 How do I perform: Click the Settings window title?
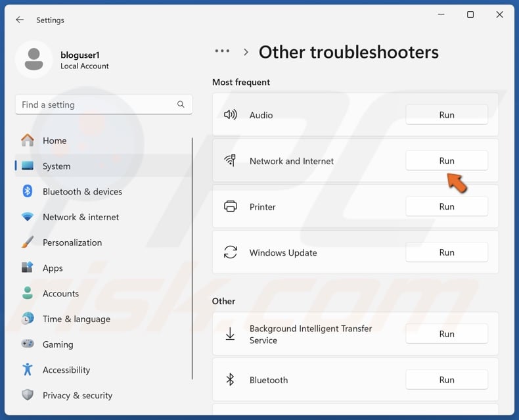point(51,20)
